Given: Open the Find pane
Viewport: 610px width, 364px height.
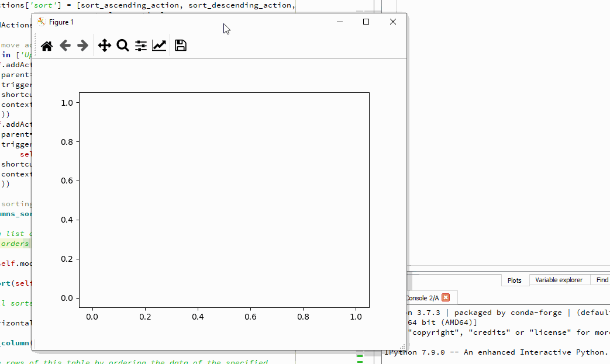Looking at the screenshot, I should coord(601,280).
